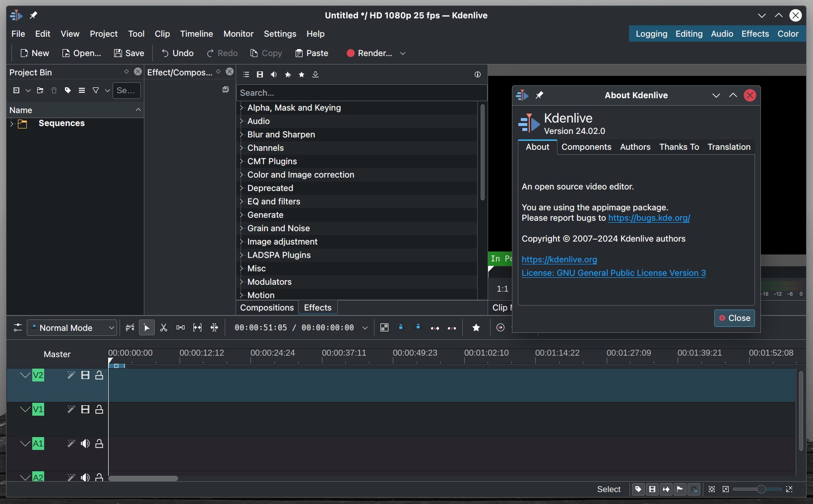Open effects info panel via the info icon

pos(478,74)
